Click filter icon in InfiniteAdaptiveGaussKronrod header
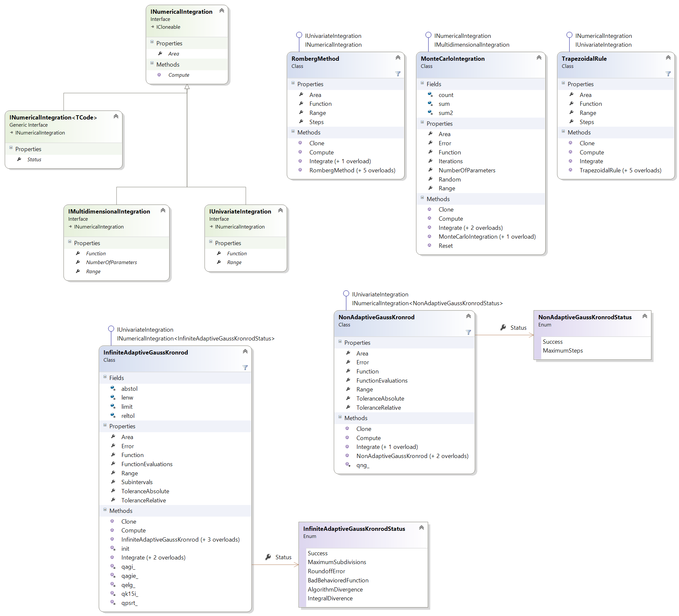Image resolution: width=679 pixels, height=616 pixels. click(x=245, y=368)
